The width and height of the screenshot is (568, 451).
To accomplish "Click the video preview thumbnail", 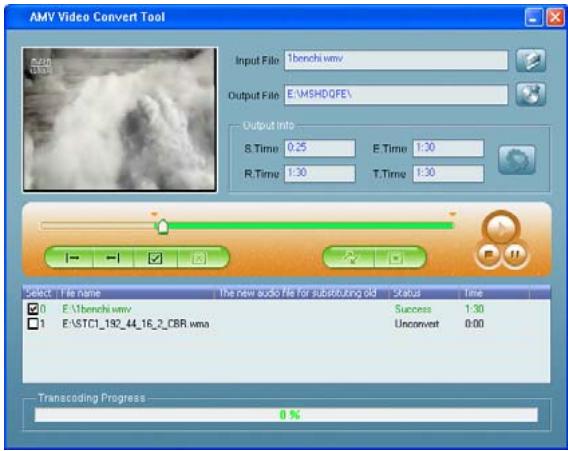I will [120, 119].
